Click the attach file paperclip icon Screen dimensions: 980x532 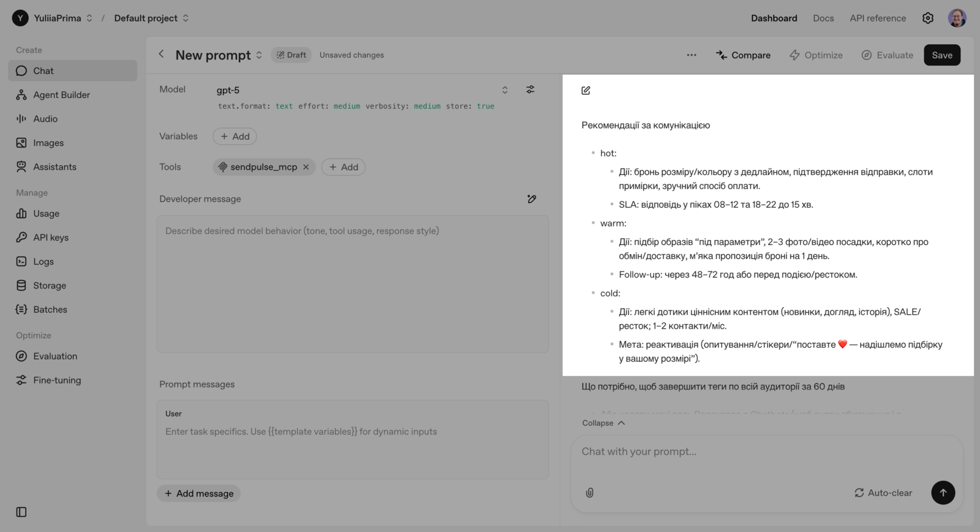[590, 493]
